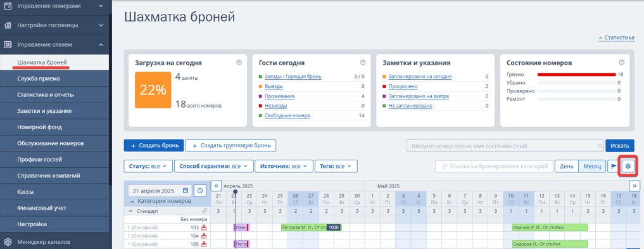Switch chessboard view to Месяц

(x=592, y=167)
